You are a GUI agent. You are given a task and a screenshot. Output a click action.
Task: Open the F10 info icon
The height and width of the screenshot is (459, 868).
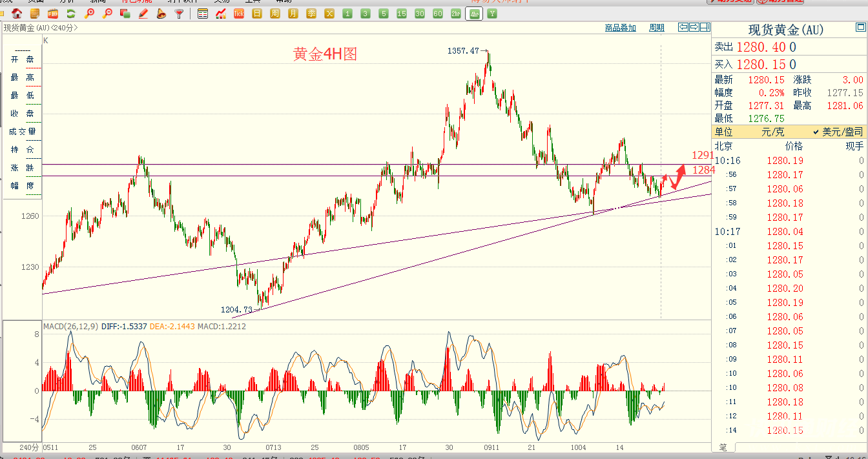pyautogui.click(x=53, y=14)
